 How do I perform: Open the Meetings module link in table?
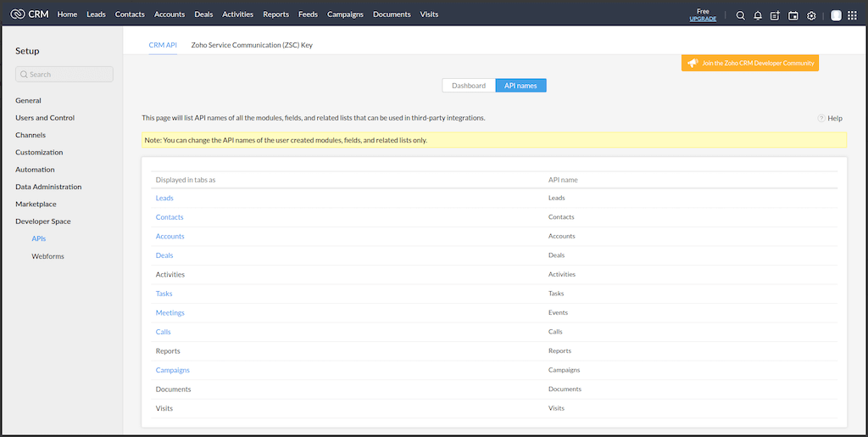click(x=170, y=313)
